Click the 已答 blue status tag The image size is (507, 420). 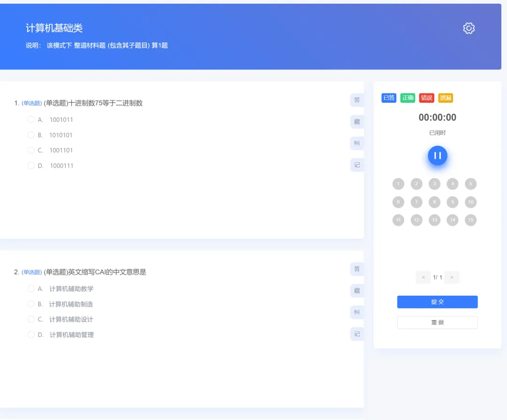point(389,98)
